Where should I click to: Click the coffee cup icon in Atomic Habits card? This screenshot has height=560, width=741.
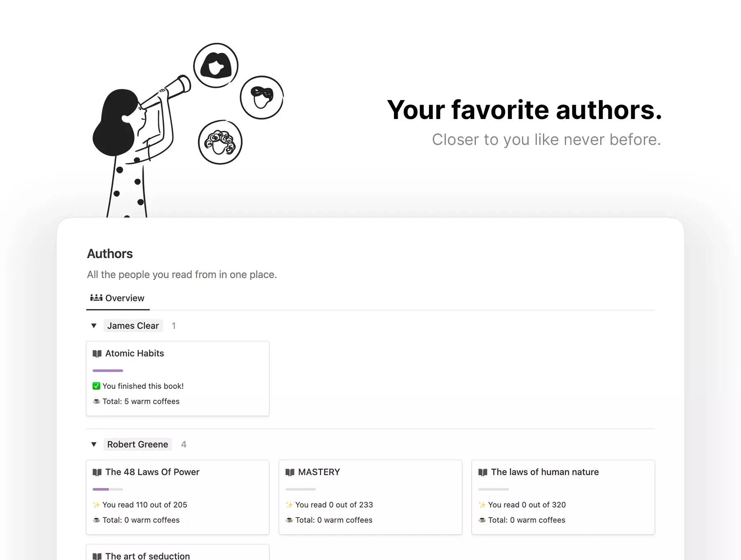coord(96,401)
